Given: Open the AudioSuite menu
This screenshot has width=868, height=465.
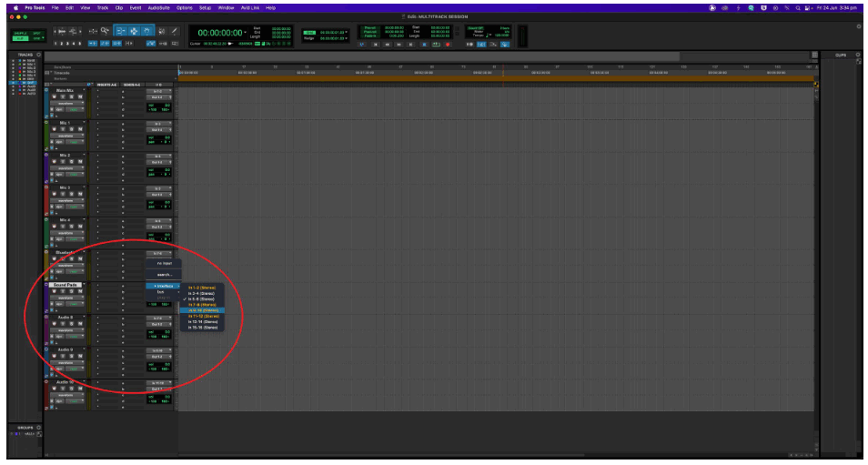Looking at the screenshot, I should coord(159,8).
